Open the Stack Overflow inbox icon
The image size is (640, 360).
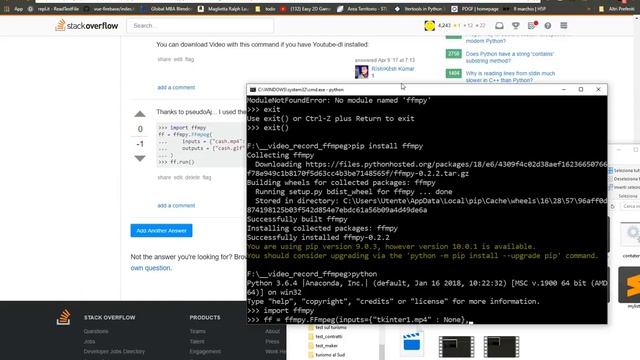[x=499, y=25]
